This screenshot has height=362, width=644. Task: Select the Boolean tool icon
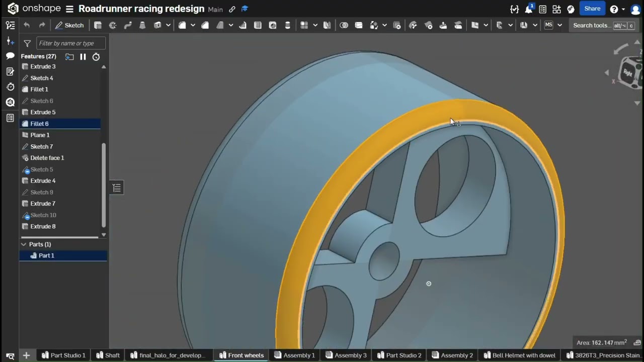tap(344, 25)
